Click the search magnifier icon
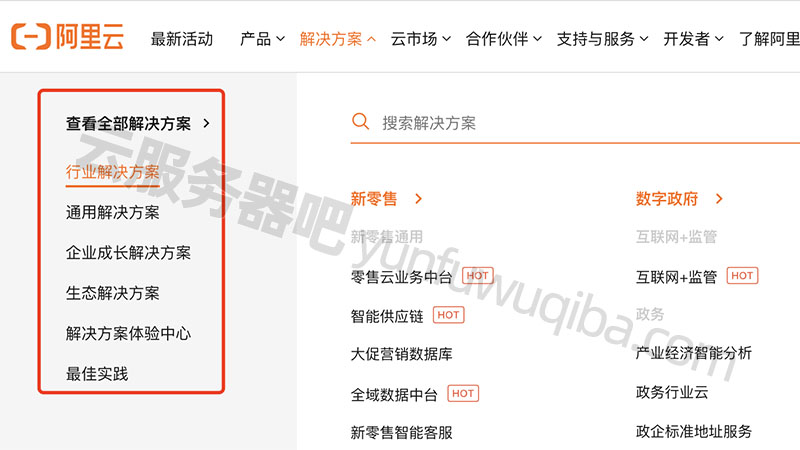The width and height of the screenshot is (800, 450). click(x=360, y=121)
